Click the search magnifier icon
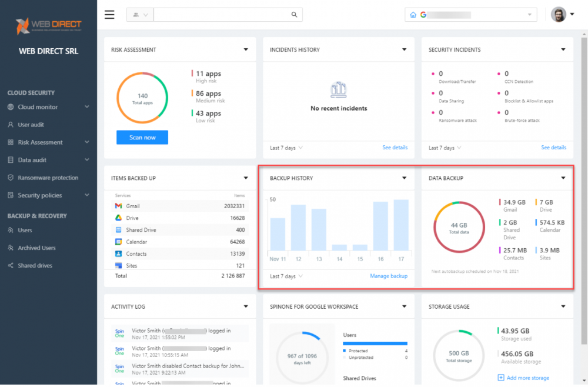588x387 pixels. [294, 15]
